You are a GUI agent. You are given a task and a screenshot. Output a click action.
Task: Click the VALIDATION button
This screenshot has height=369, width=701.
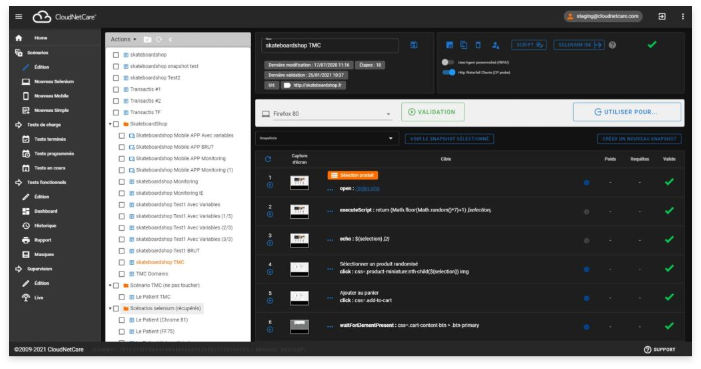[x=433, y=112]
